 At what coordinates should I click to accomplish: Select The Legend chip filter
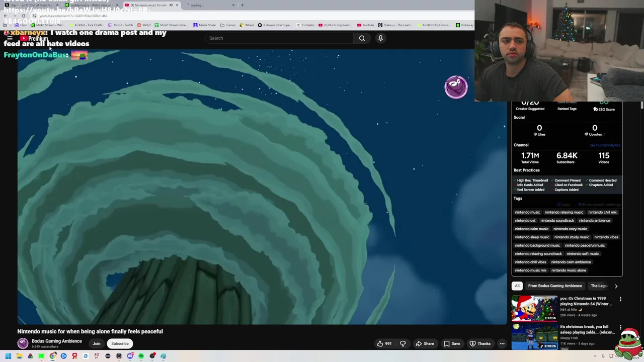[599, 286]
